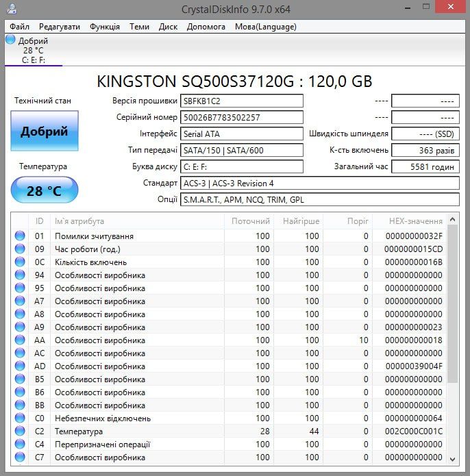Select the Перепризначені операції row
The image size is (470, 476).
(x=229, y=444)
